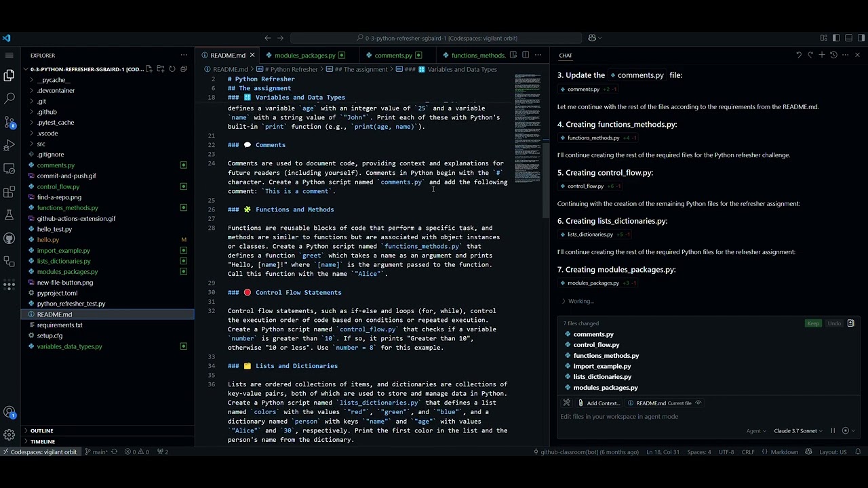Click the chat input field
868x488 pixels.
pyautogui.click(x=709, y=416)
